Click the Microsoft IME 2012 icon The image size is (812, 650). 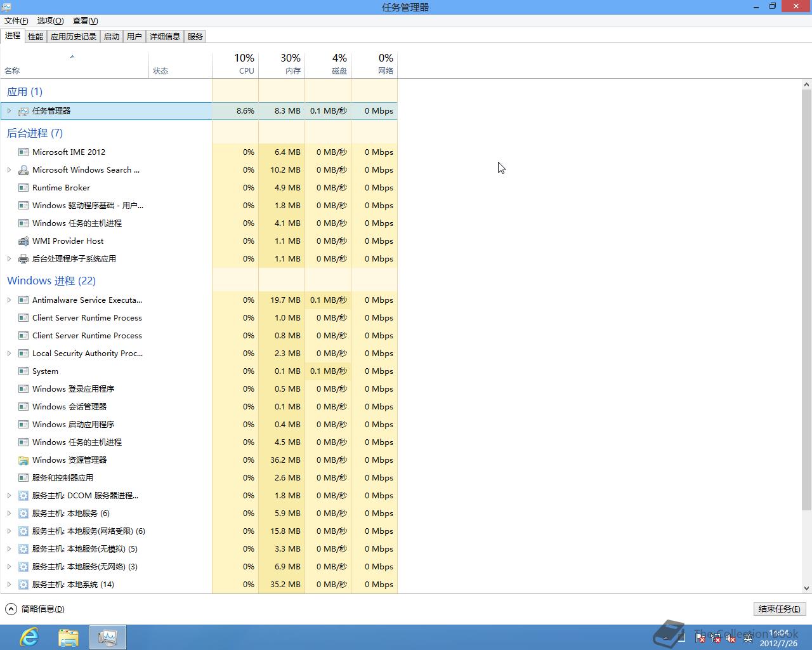pyautogui.click(x=23, y=152)
